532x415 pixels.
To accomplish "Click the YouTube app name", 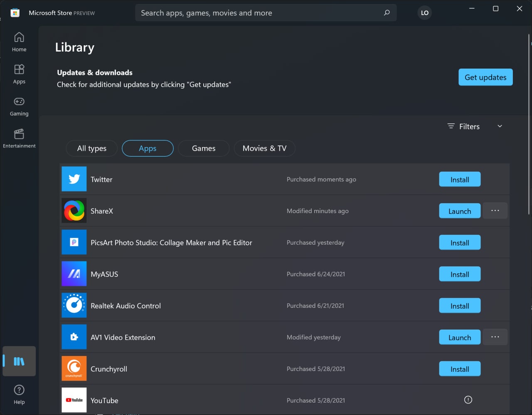I will [104, 400].
